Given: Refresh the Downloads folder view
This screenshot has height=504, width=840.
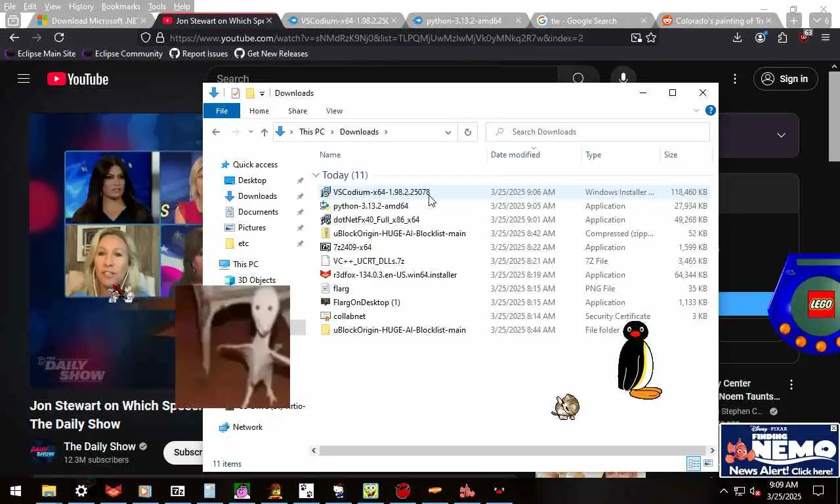Looking at the screenshot, I should click(467, 132).
